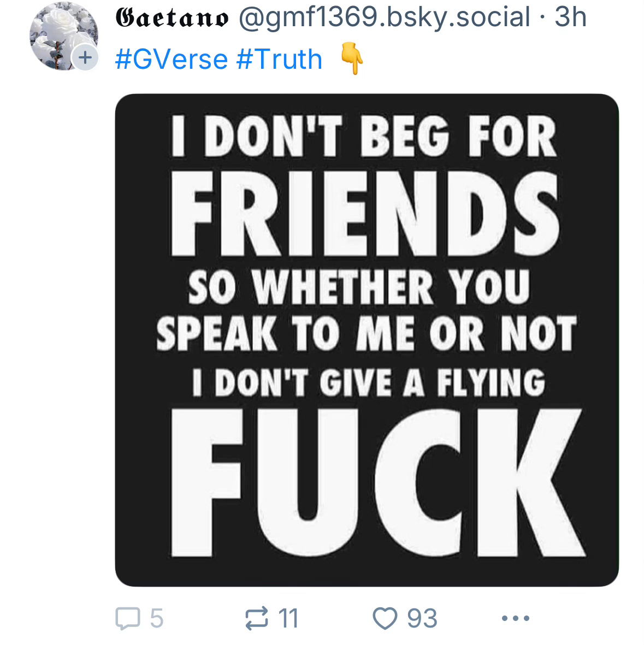Click the repost count of 11
Viewport: 644px width, 645px height.
[x=288, y=618]
